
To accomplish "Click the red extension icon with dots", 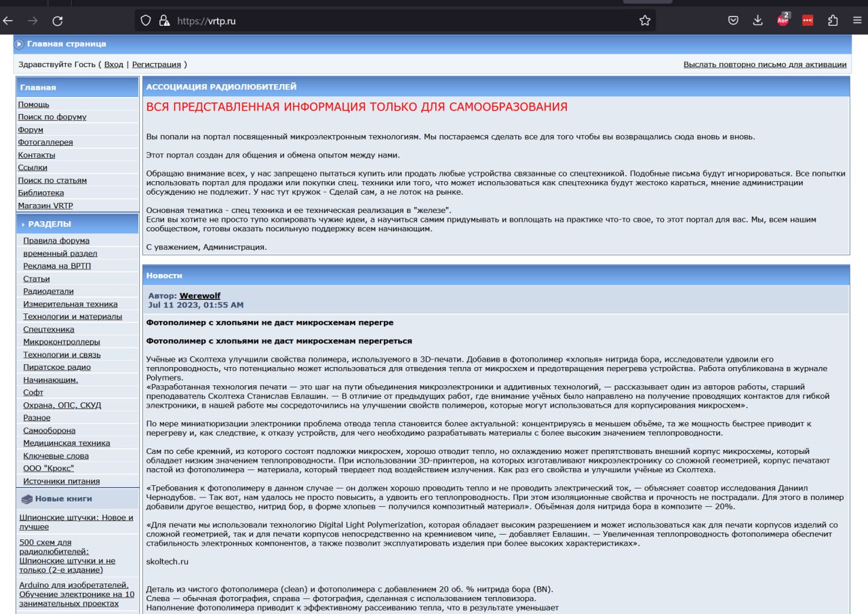I will click(808, 21).
